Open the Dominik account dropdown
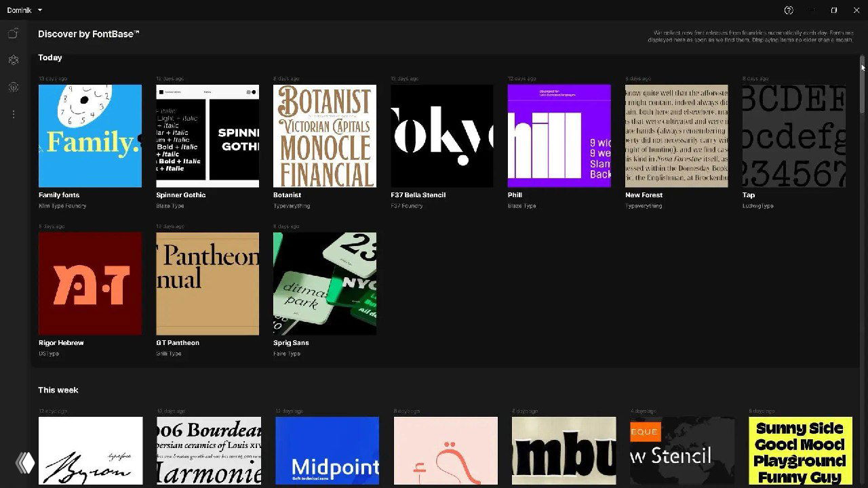Viewport: 868px width, 488px height. (x=25, y=10)
